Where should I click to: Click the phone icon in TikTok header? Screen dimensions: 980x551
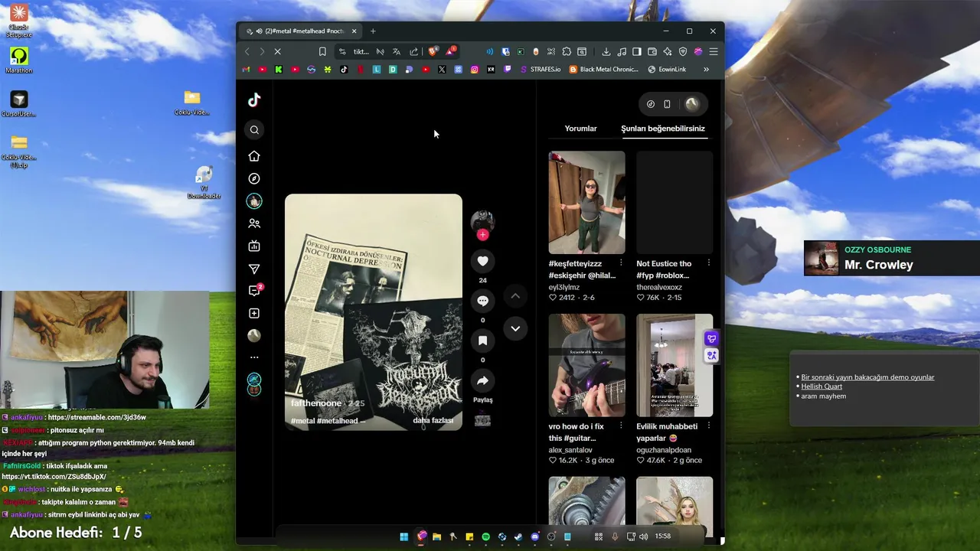(x=667, y=104)
